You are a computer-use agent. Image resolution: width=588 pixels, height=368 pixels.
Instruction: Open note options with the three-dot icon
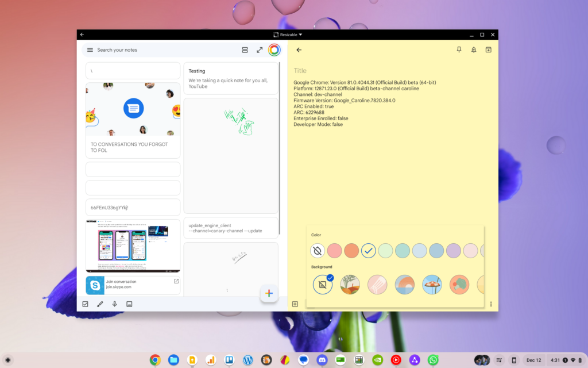tap(491, 303)
